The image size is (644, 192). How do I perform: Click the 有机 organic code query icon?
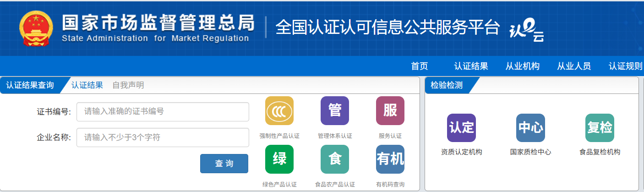tap(390, 159)
